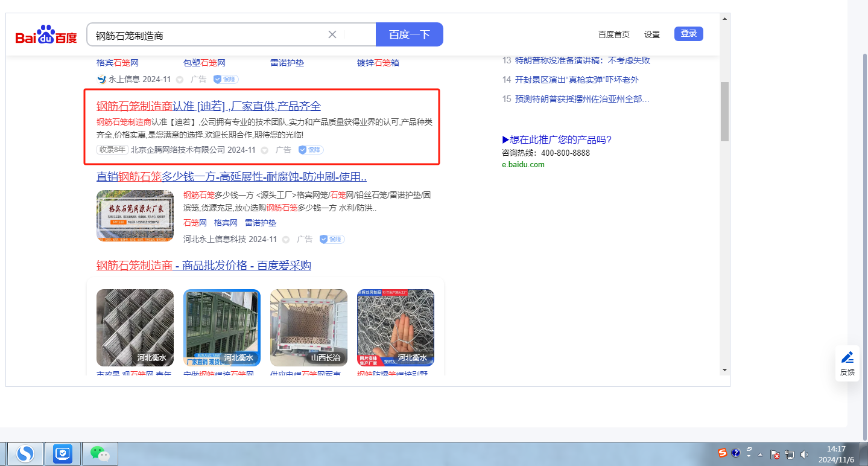868x466 pixels.
Task: Open the taskbar clock showing 14:17
Action: click(836, 454)
